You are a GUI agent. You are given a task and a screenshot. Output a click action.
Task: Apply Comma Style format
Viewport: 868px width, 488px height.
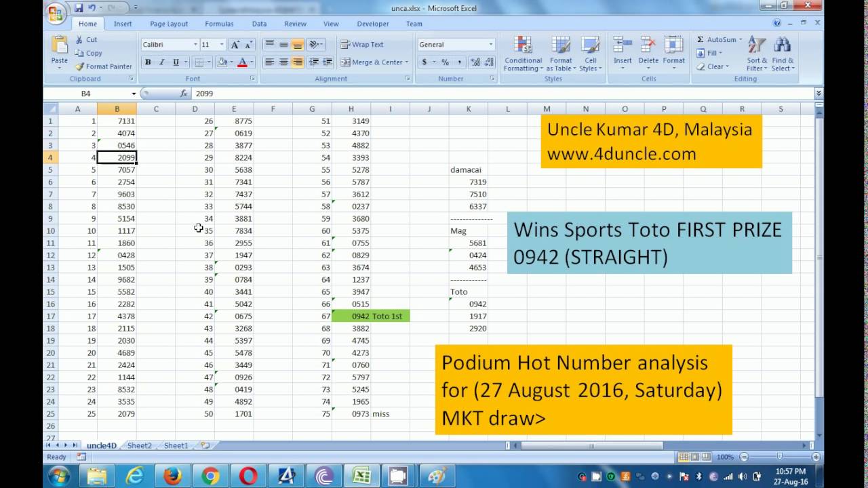459,62
